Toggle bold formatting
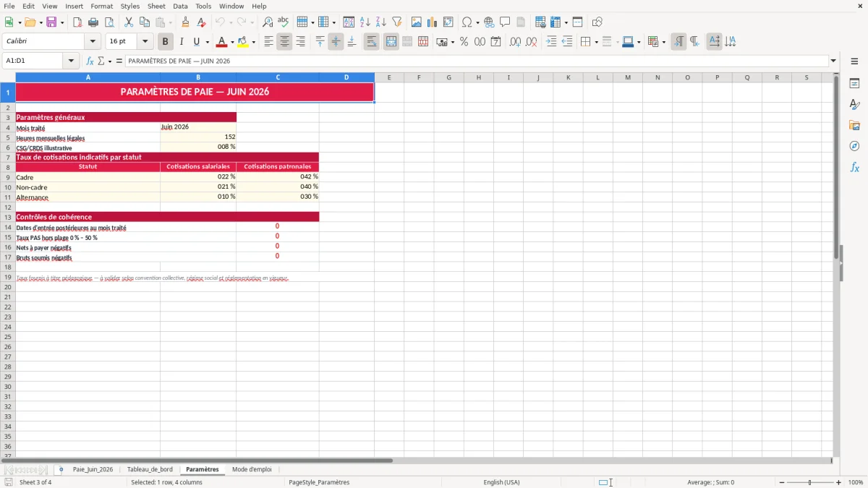The width and height of the screenshot is (868, 488). pos(165,42)
